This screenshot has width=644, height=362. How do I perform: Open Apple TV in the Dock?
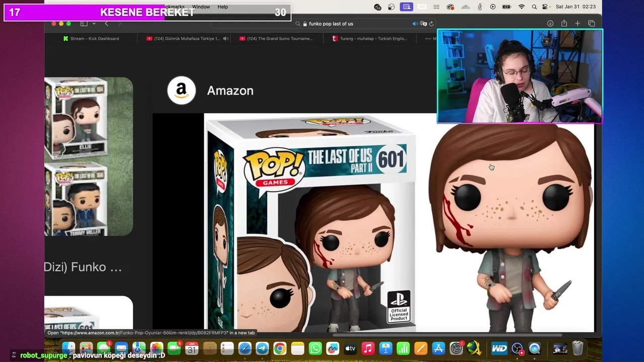350,348
